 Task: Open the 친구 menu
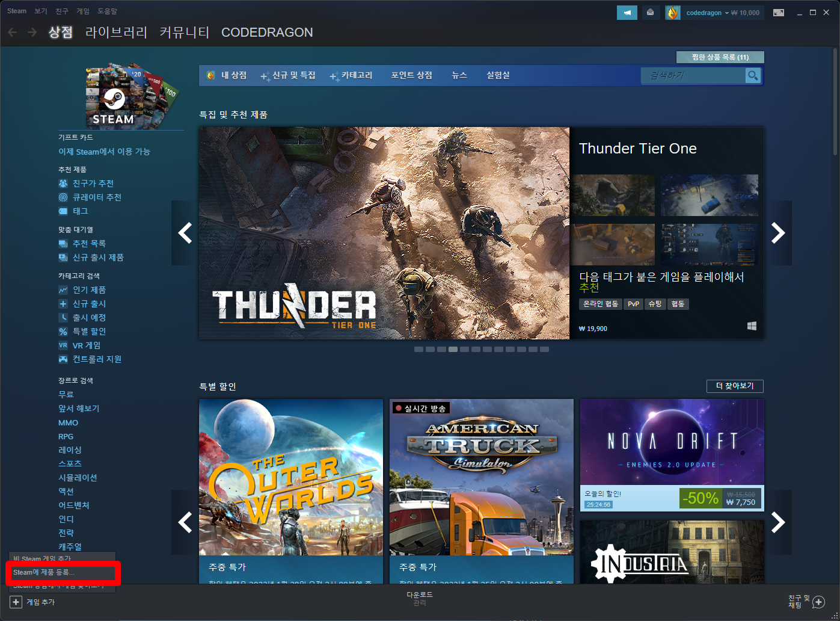[62, 11]
